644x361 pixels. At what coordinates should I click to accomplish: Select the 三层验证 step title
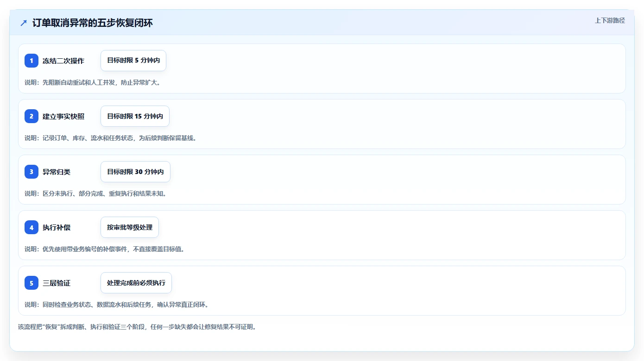point(57,283)
